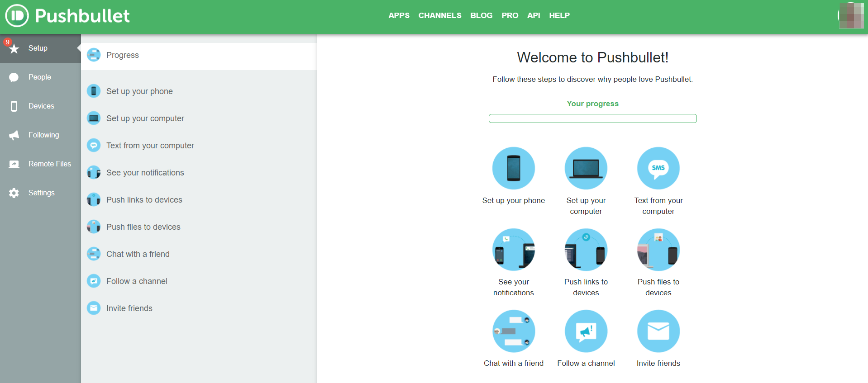Screen dimensions: 868x383
Task: Click icon beside Follow a channel in list
Action: pos(94,281)
